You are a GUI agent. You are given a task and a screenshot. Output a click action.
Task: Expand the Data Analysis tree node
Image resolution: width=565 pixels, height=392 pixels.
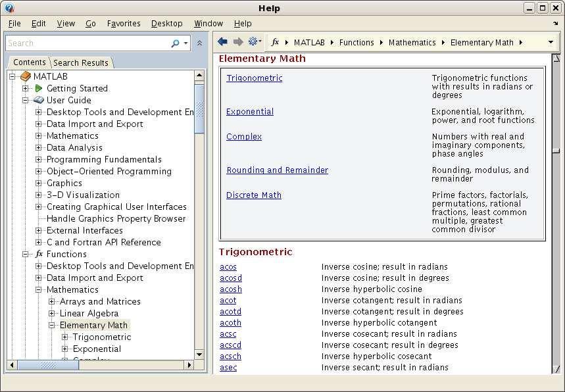tap(39, 147)
